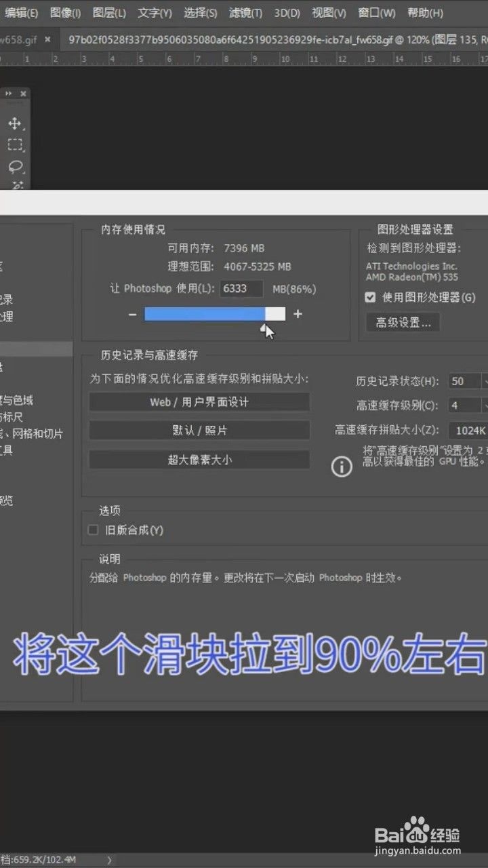Click the 4067-5325 MB ideal range value
This screenshot has height=868, width=488.
coord(258,267)
